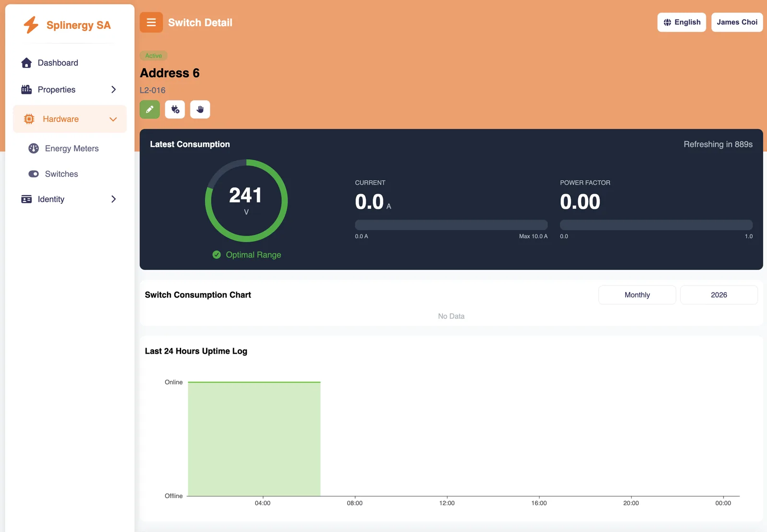Click the Splinergy lightning bolt logo
This screenshot has height=532, width=767.
click(31, 25)
